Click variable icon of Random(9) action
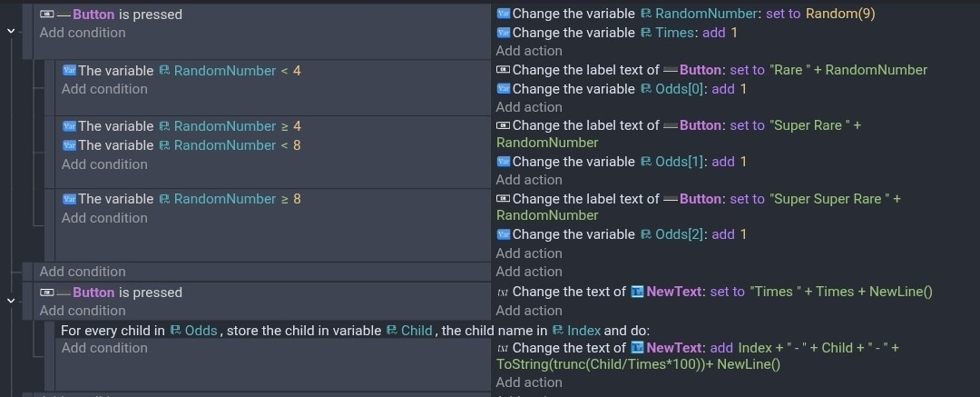Image resolution: width=980 pixels, height=397 pixels. tap(503, 14)
